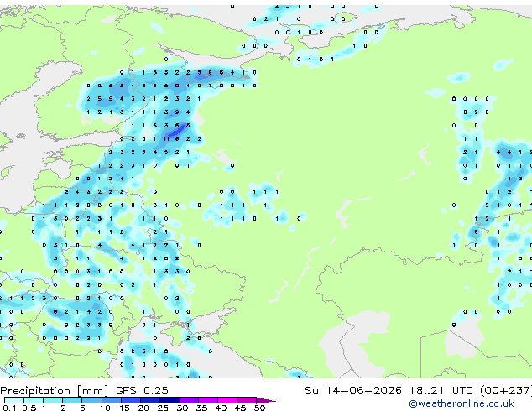Click the 'GFS 0.25' model label
The image size is (532, 411).
pos(142,391)
